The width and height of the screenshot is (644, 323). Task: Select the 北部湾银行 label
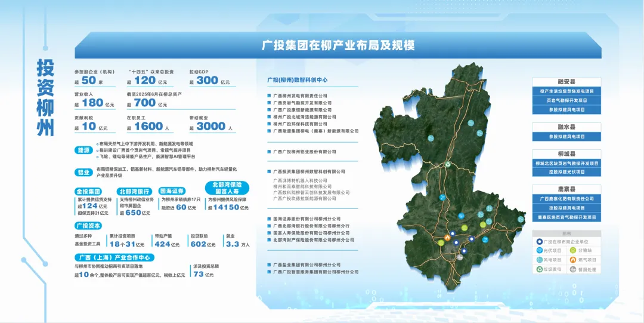coord(134,192)
